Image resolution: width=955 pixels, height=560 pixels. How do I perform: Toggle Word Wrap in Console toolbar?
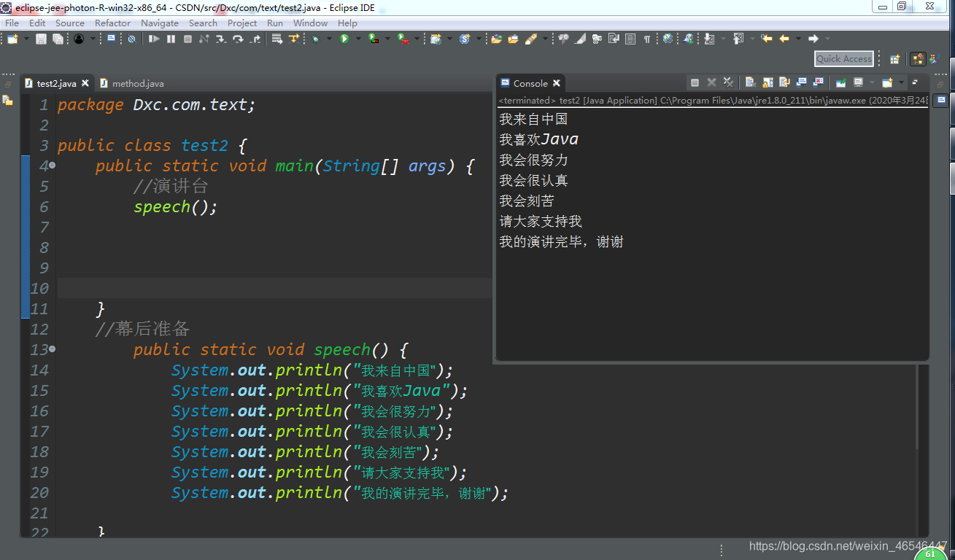(x=784, y=83)
